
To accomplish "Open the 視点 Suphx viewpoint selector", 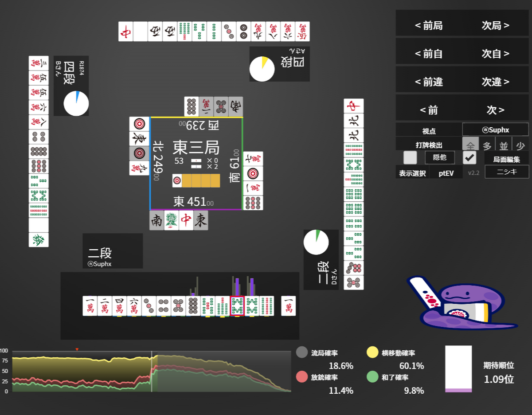I will (496, 130).
